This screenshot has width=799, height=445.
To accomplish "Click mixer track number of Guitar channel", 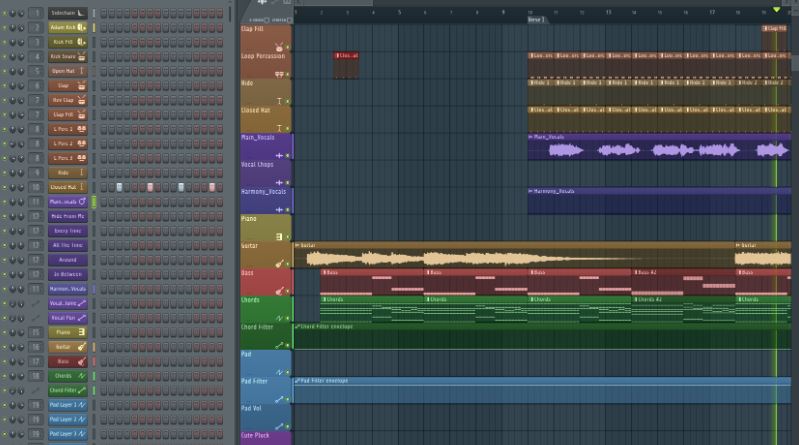I will pyautogui.click(x=36, y=347).
